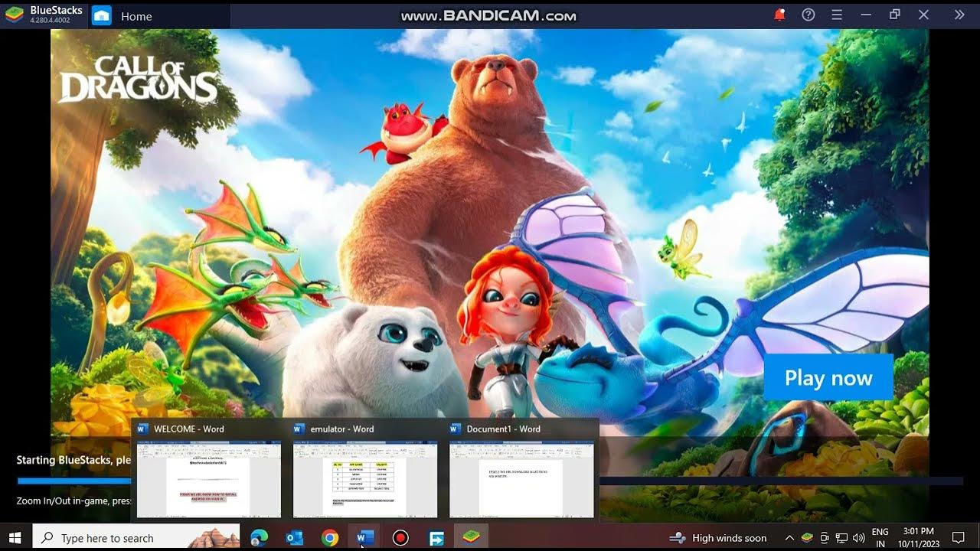Open the High winds soon weather widget

click(x=717, y=538)
